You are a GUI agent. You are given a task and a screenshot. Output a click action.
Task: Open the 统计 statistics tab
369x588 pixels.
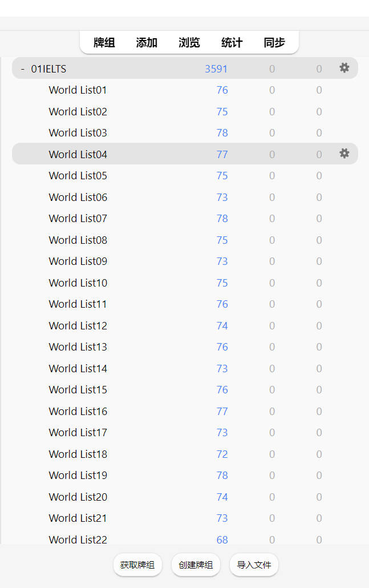pos(232,43)
